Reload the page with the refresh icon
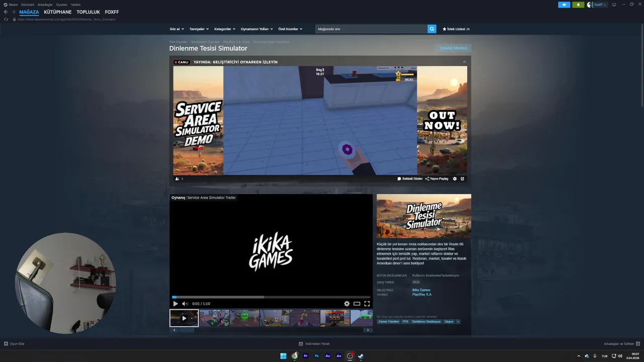Viewport: 644px width, 362px height. (6, 19)
